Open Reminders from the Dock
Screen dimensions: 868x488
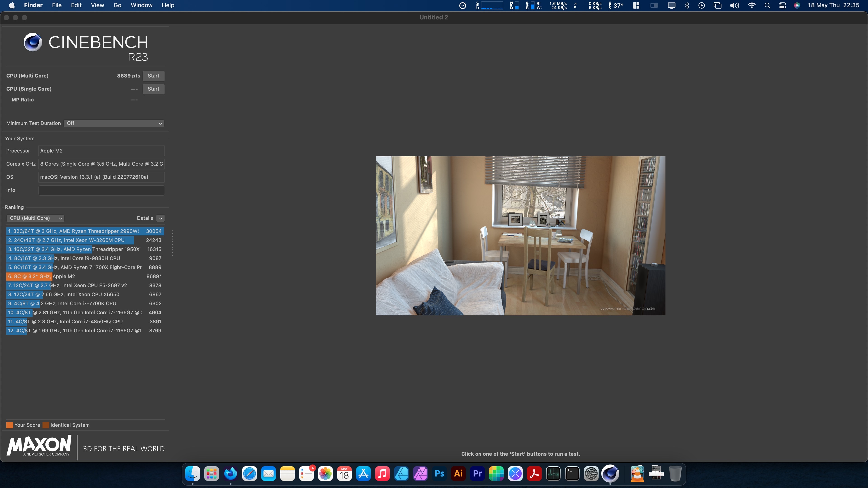pyautogui.click(x=307, y=474)
